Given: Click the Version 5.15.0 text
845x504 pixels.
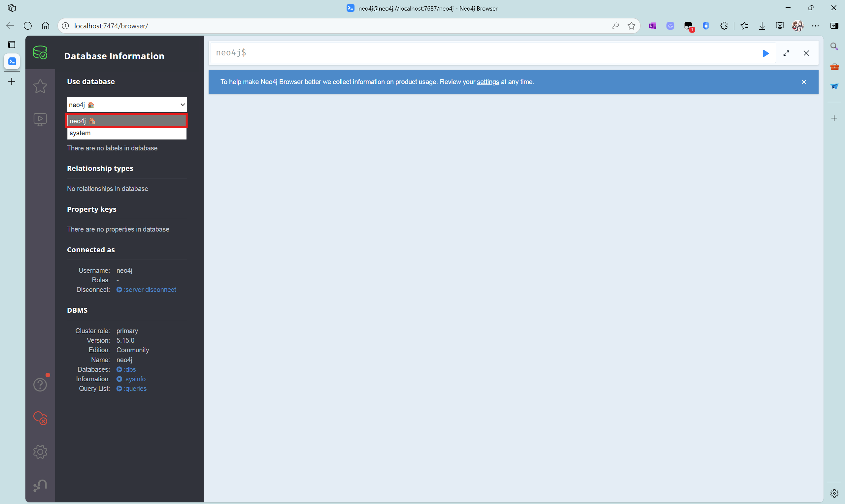Looking at the screenshot, I should tap(125, 340).
